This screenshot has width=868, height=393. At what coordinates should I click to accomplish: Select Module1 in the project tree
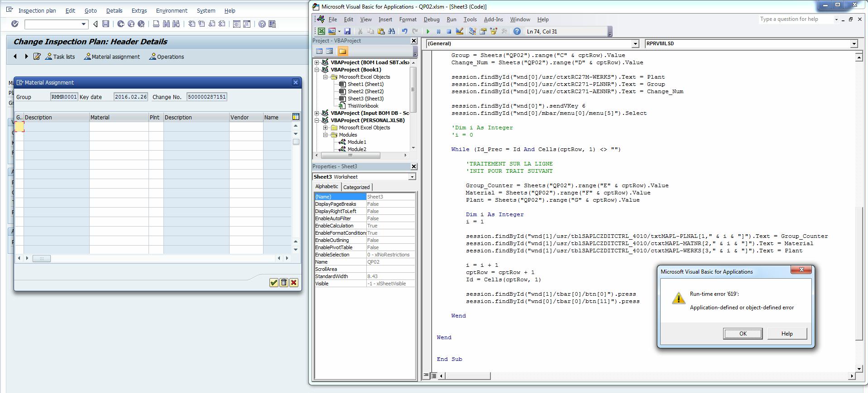pos(357,142)
